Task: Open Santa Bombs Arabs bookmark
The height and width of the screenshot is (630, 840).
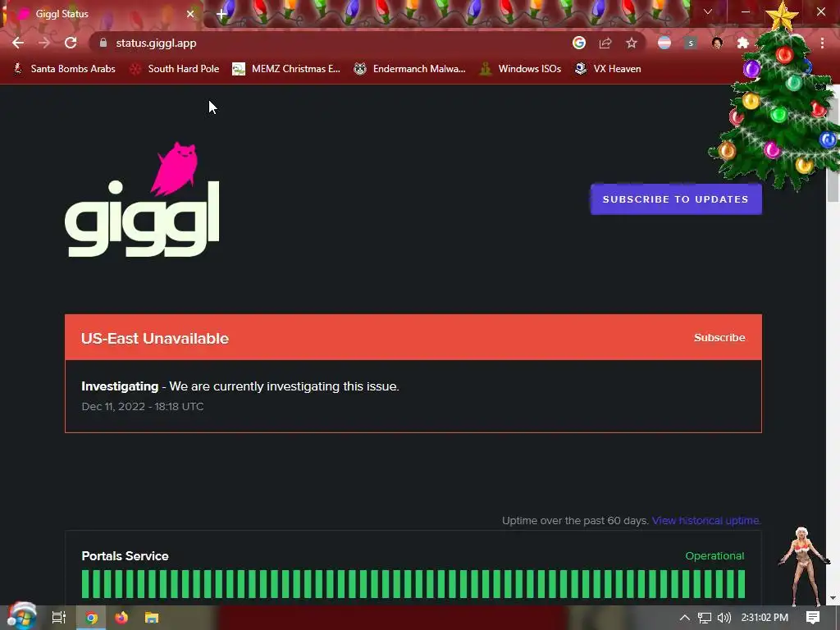Action: point(64,69)
